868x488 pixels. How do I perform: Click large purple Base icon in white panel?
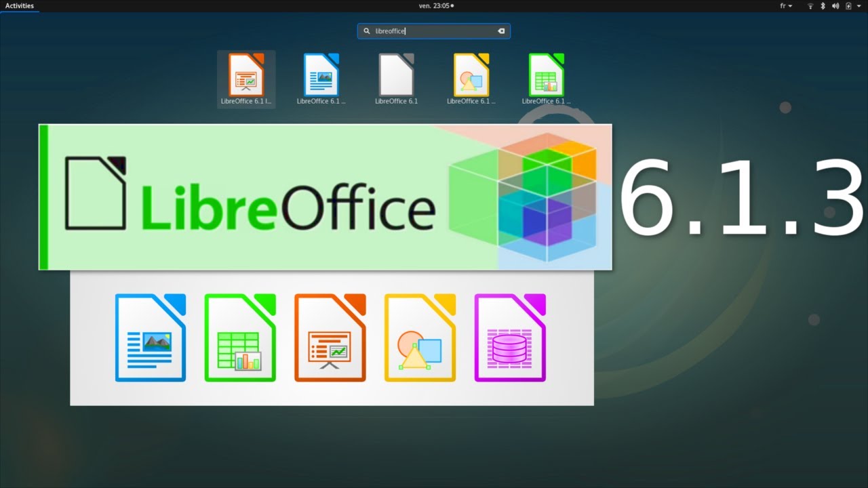(510, 338)
